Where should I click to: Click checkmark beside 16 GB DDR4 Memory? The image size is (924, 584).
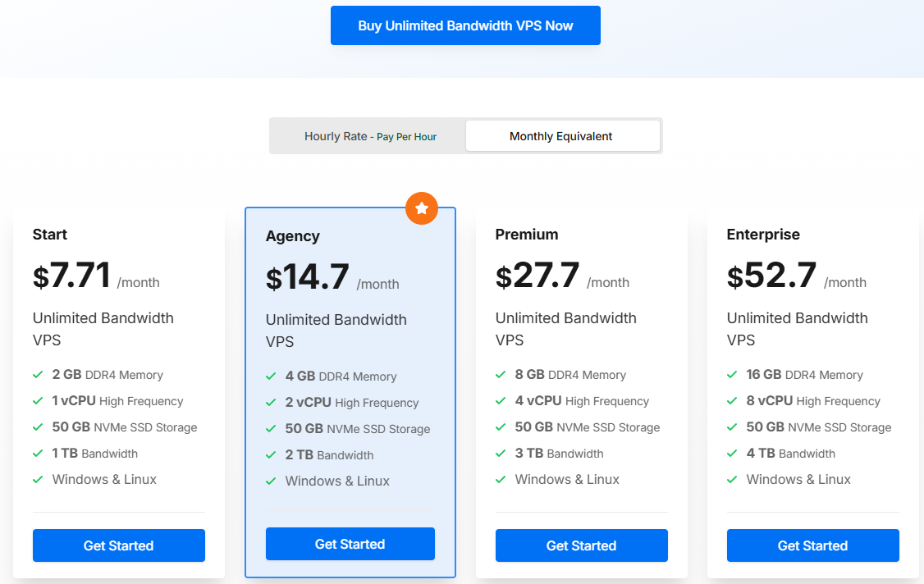[732, 375]
